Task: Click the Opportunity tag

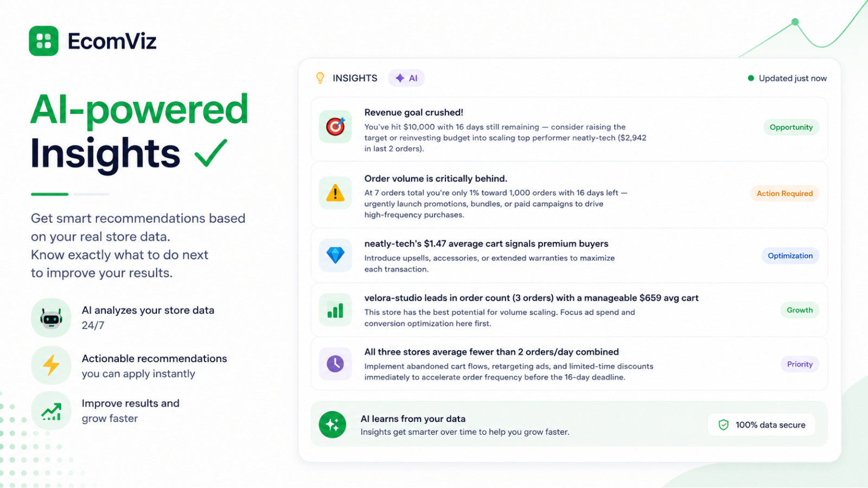Action: click(x=791, y=127)
